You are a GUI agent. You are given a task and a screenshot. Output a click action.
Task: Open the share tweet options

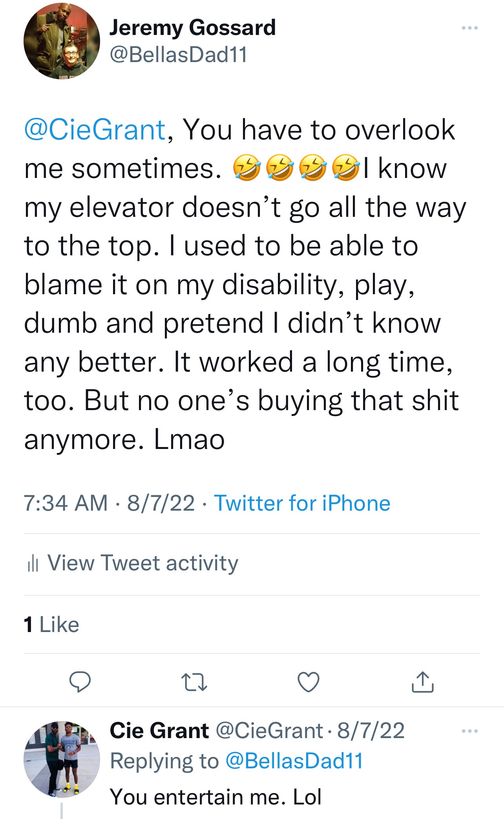point(422,682)
